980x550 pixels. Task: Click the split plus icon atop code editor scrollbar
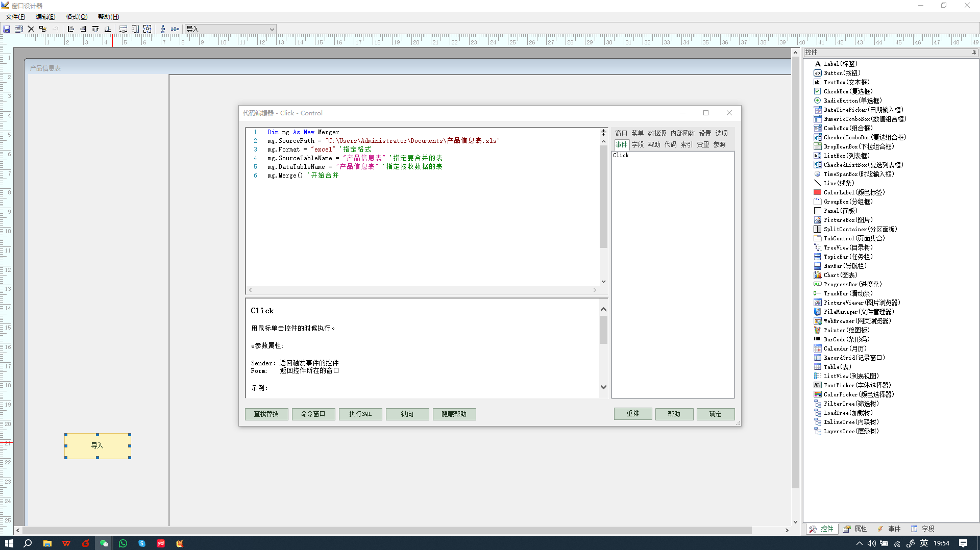[x=603, y=133]
